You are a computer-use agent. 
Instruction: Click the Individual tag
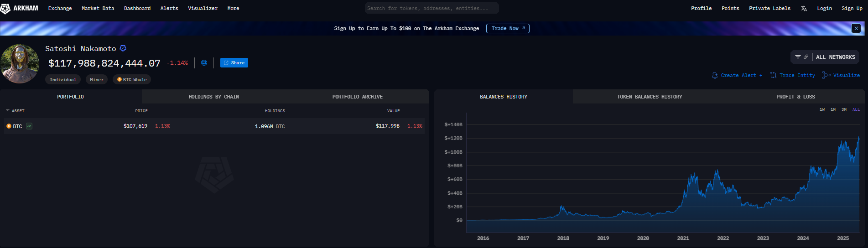[x=63, y=79]
